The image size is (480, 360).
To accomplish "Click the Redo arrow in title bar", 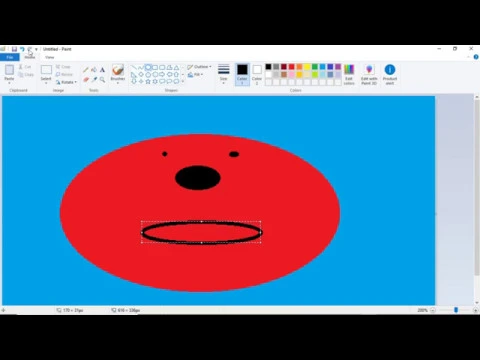I will [x=30, y=49].
